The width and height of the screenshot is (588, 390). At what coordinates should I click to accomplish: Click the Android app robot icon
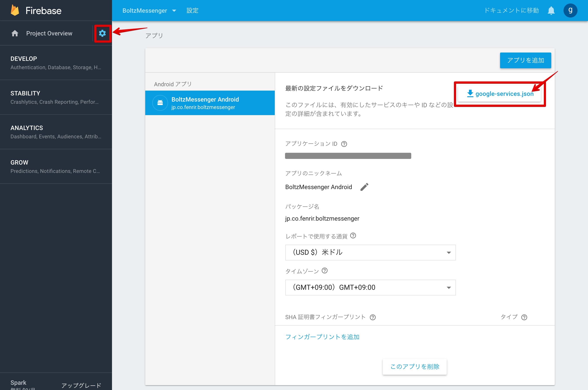160,102
